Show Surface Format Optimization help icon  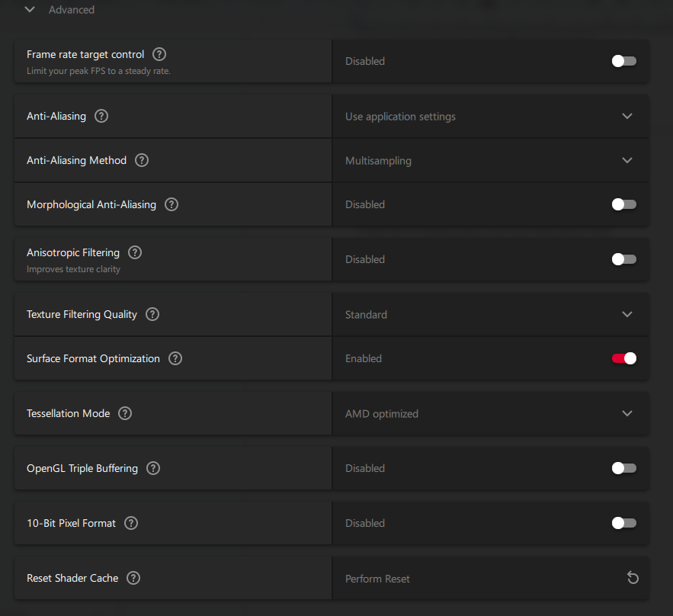(x=175, y=358)
